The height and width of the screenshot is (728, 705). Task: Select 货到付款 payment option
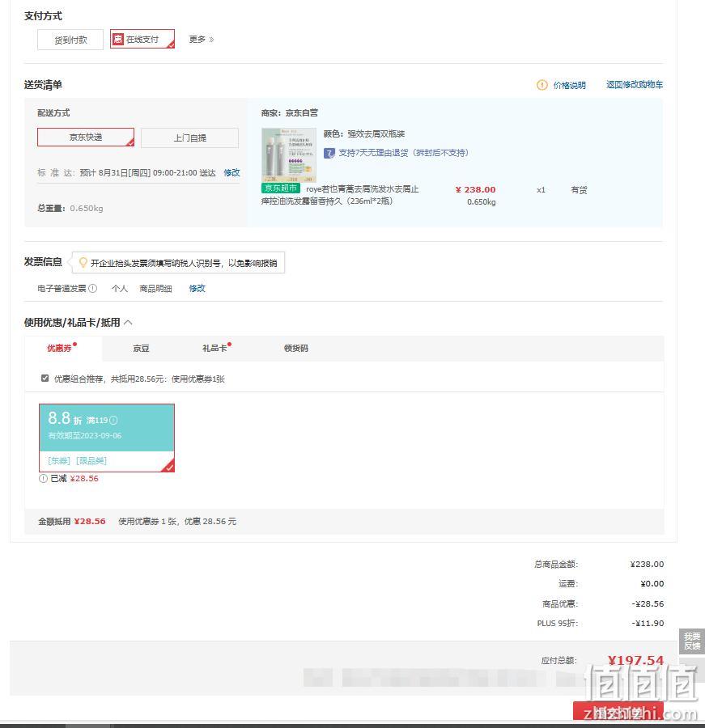pos(70,40)
